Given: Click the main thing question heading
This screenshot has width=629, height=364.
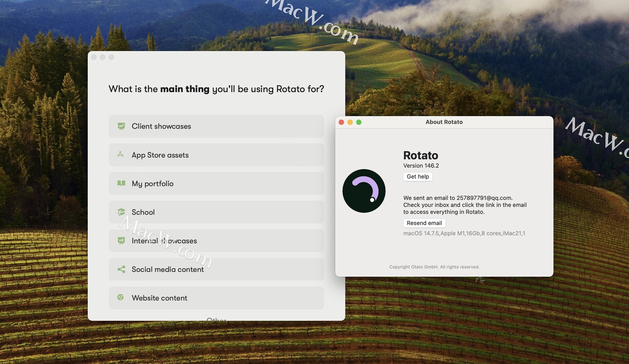Looking at the screenshot, I should (216, 89).
